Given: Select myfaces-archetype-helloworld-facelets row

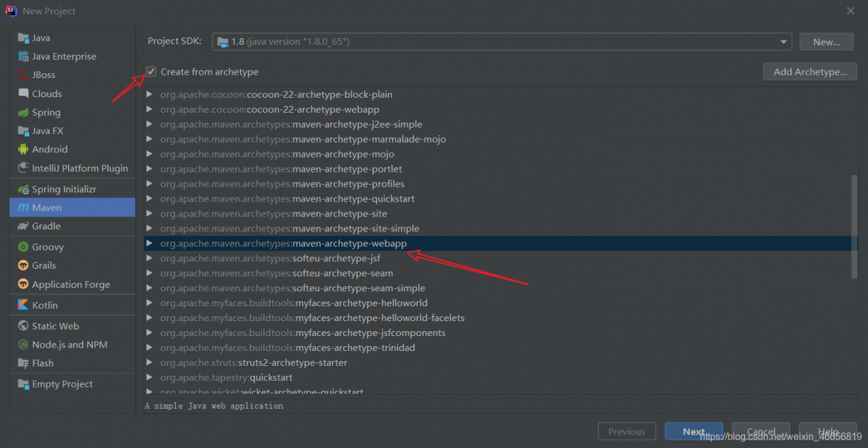Looking at the screenshot, I should click(500, 318).
